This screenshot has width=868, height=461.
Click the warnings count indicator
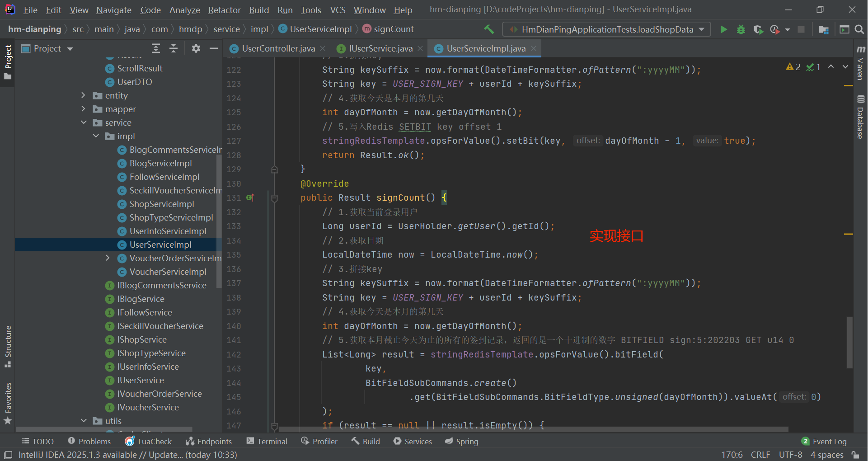[x=793, y=67]
